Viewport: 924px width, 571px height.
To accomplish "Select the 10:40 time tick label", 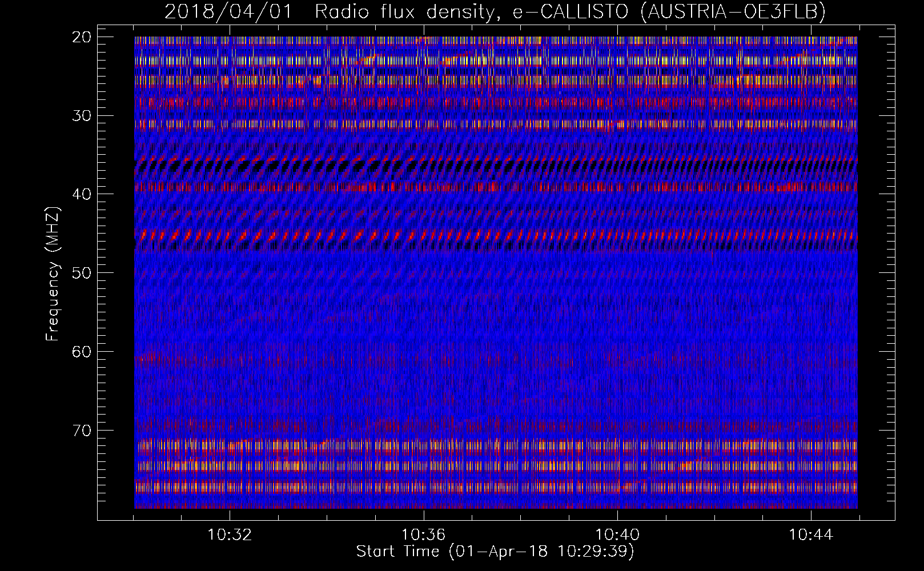I will [617, 535].
